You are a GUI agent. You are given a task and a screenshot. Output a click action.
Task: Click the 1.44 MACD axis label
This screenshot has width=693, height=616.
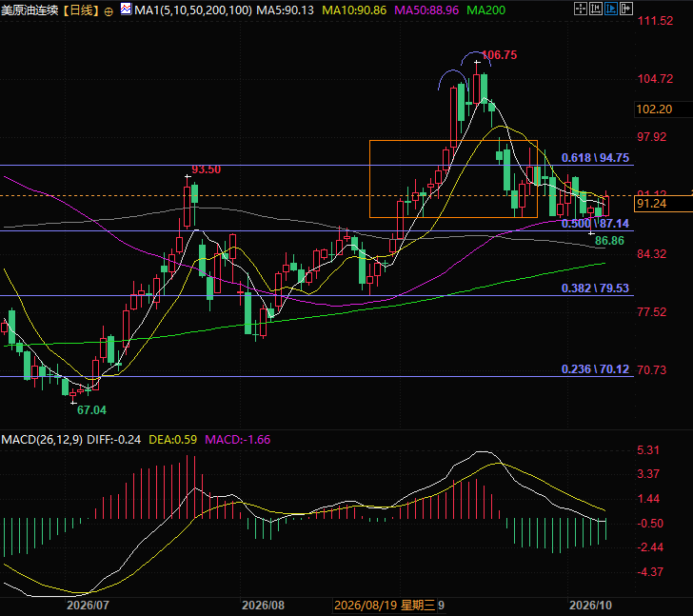pyautogui.click(x=648, y=499)
